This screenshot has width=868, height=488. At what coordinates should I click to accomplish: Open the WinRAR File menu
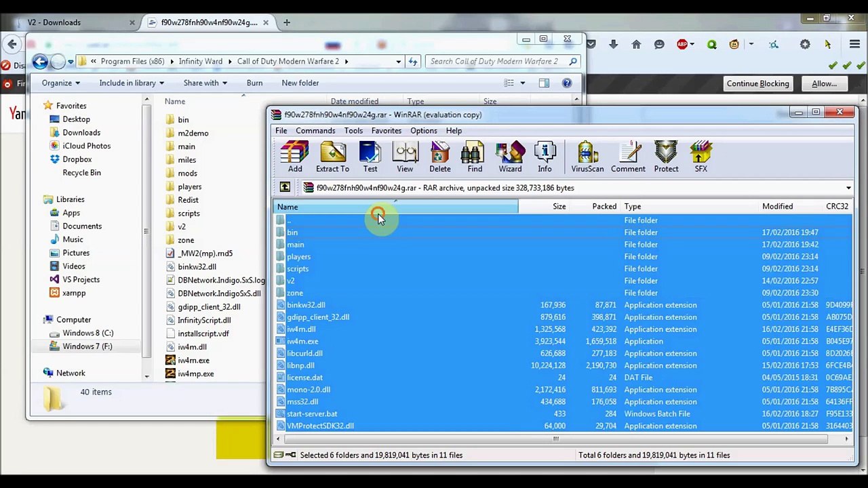[281, 131]
